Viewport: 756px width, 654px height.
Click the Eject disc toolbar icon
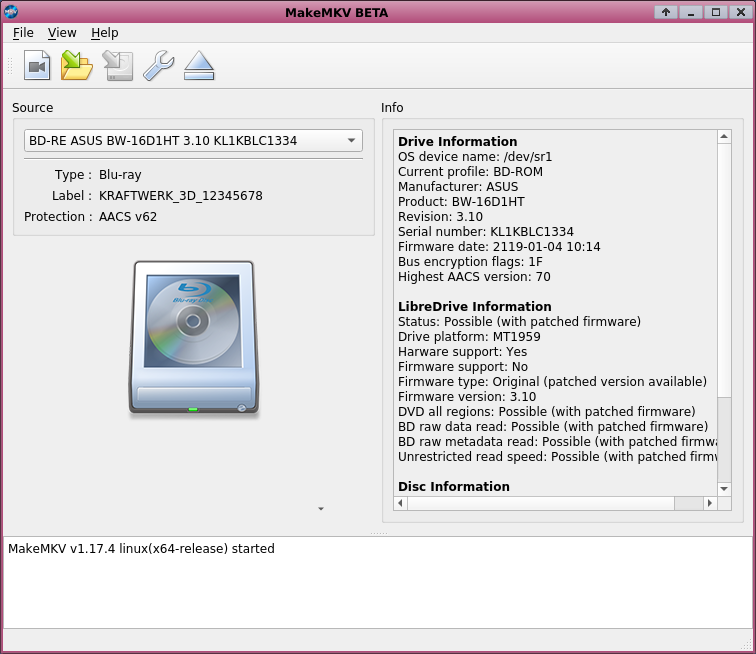pyautogui.click(x=199, y=66)
